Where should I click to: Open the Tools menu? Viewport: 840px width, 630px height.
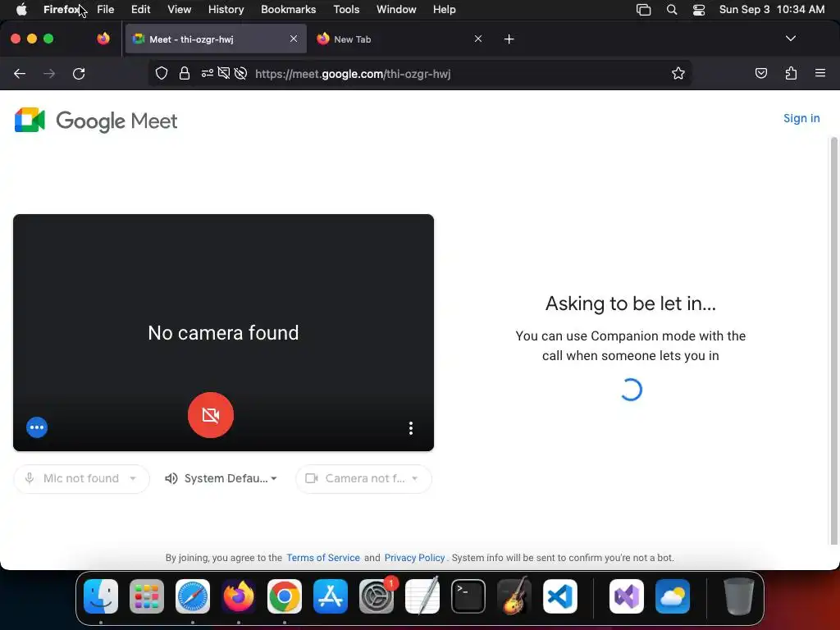pos(346,9)
